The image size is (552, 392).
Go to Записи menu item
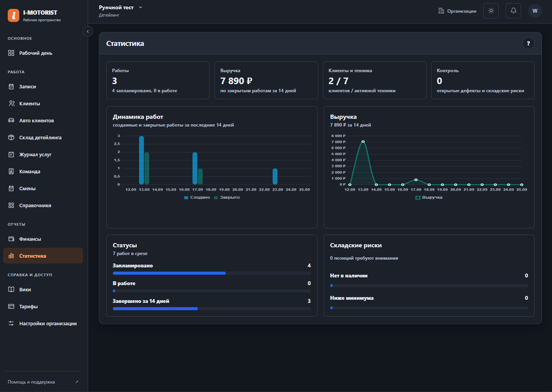pyautogui.click(x=43, y=86)
